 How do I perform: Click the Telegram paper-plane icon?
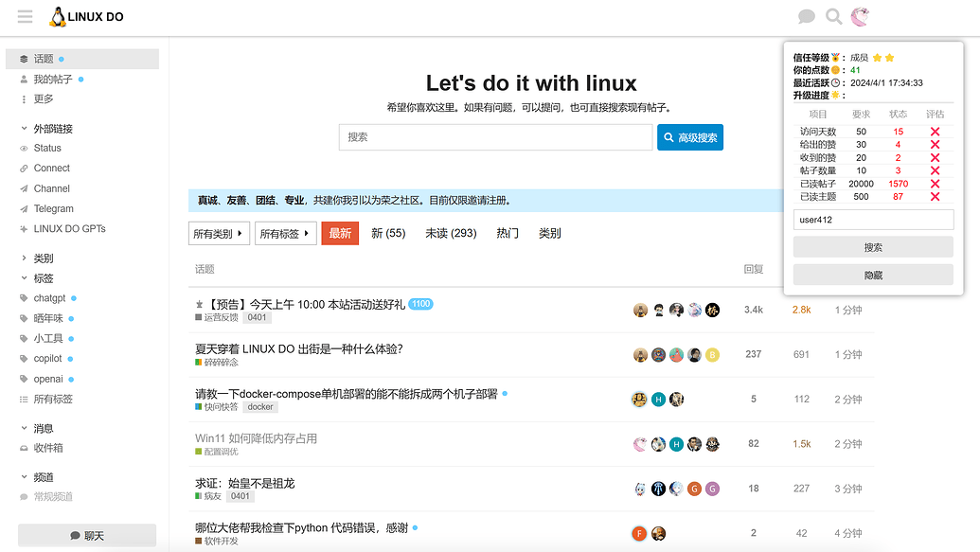click(24, 209)
